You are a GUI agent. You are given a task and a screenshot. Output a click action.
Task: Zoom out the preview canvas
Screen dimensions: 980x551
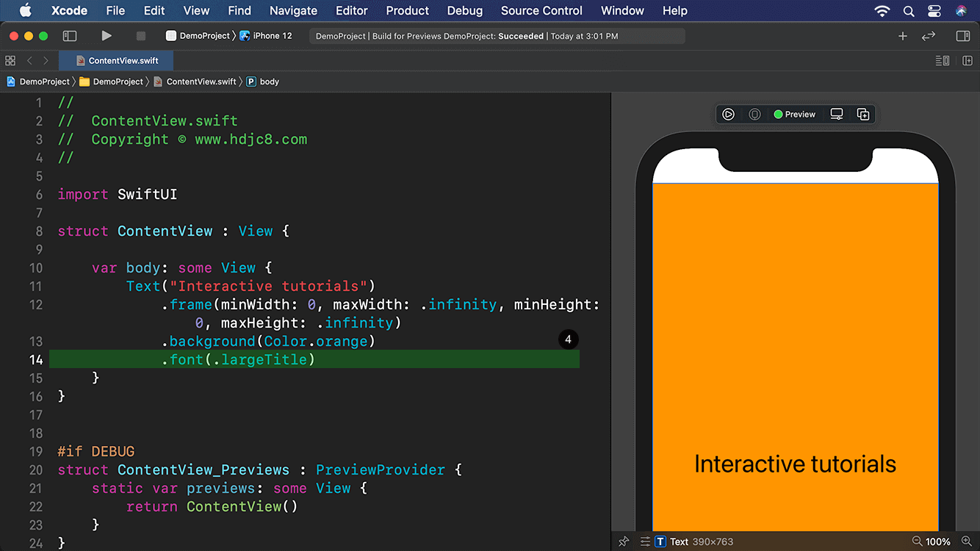click(917, 541)
